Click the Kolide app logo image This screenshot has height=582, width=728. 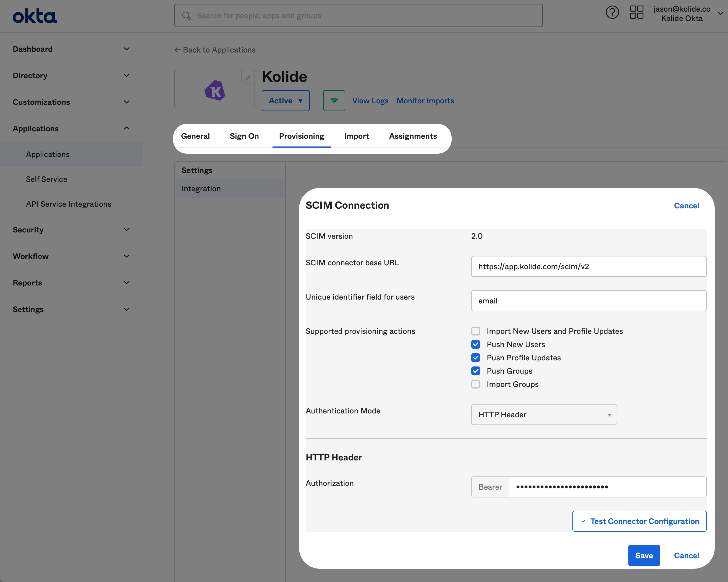215,90
